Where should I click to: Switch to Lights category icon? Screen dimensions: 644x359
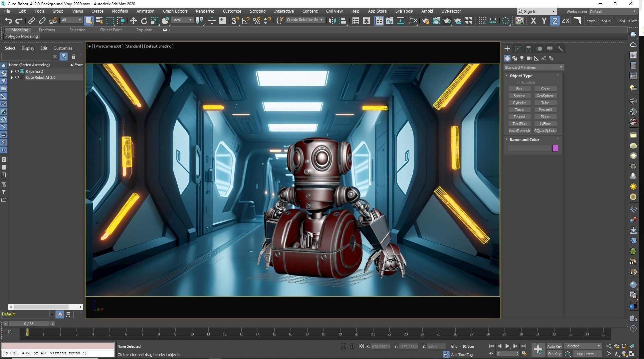[x=522, y=59]
